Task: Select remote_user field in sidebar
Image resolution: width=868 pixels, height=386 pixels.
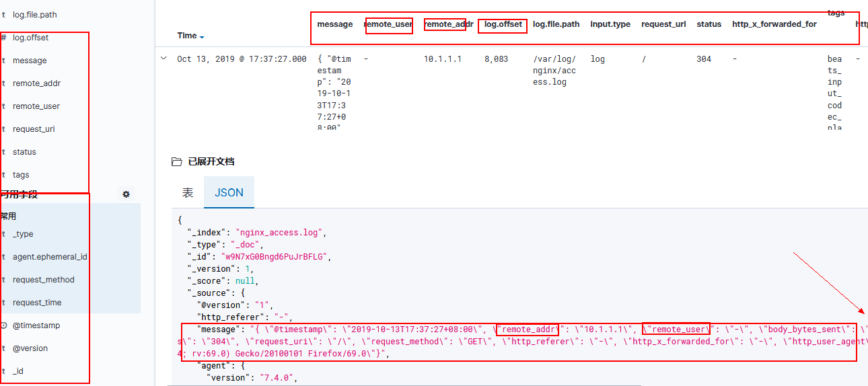Action: point(36,106)
